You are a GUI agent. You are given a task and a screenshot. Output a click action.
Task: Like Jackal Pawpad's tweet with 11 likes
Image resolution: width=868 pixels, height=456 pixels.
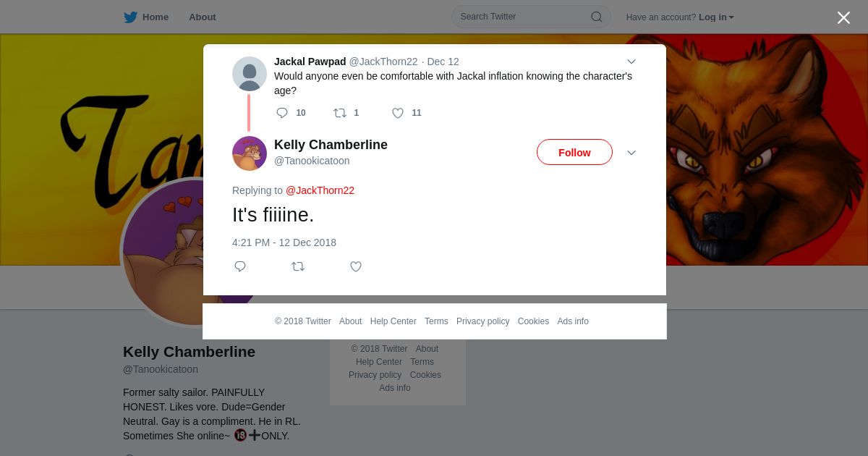398,113
